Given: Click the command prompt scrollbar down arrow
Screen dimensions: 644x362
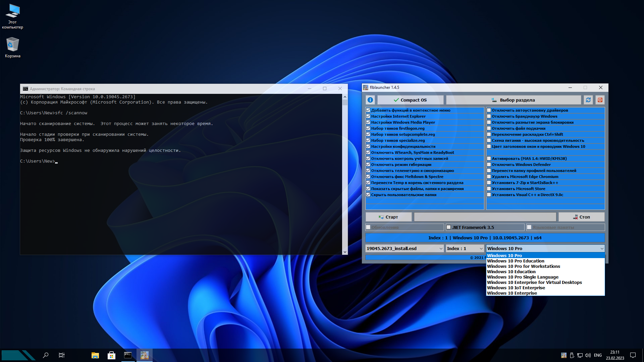Looking at the screenshot, I should (x=345, y=252).
